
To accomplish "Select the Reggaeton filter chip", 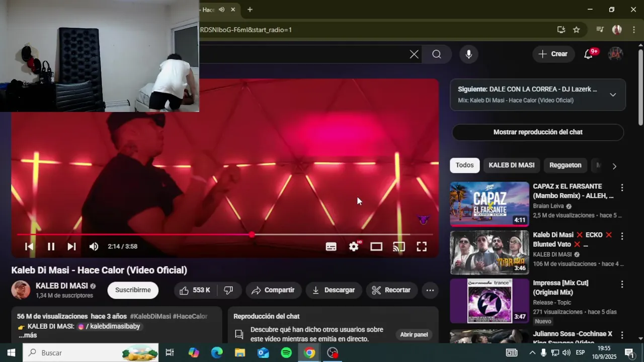I will click(565, 165).
